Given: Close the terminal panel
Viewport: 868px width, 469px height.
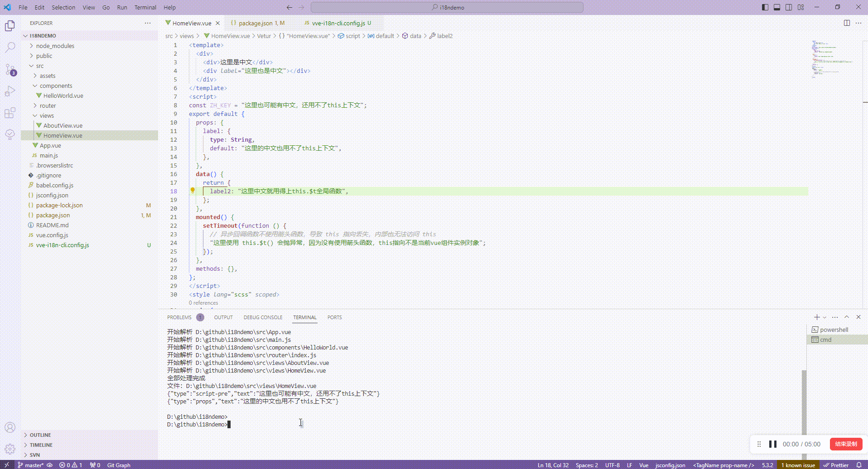Looking at the screenshot, I should click(x=858, y=317).
